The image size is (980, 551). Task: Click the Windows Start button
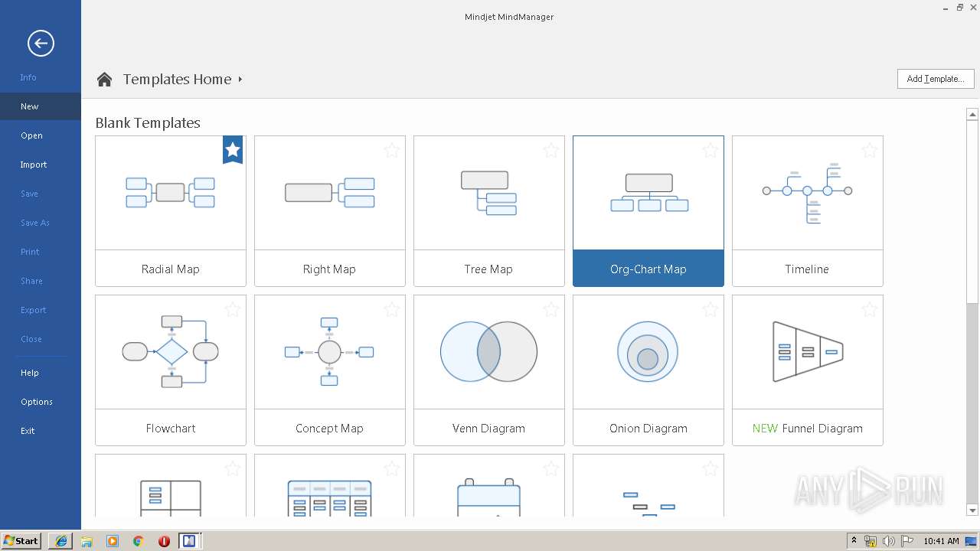pos(21,540)
